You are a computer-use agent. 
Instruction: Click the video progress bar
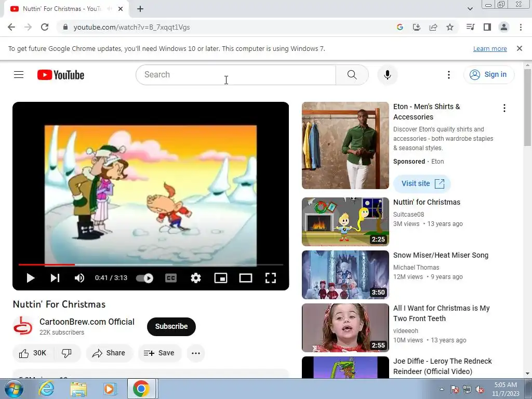pyautogui.click(x=151, y=264)
